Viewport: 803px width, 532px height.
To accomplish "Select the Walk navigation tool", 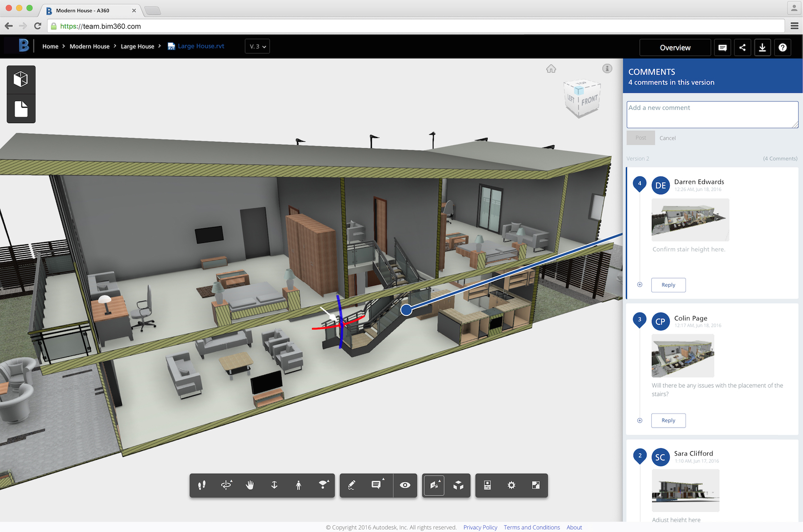I will pos(201,485).
